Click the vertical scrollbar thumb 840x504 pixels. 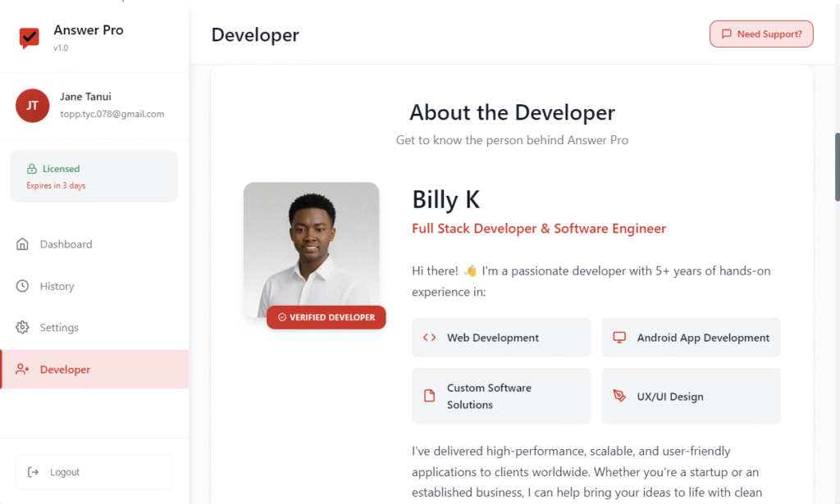pos(838,167)
